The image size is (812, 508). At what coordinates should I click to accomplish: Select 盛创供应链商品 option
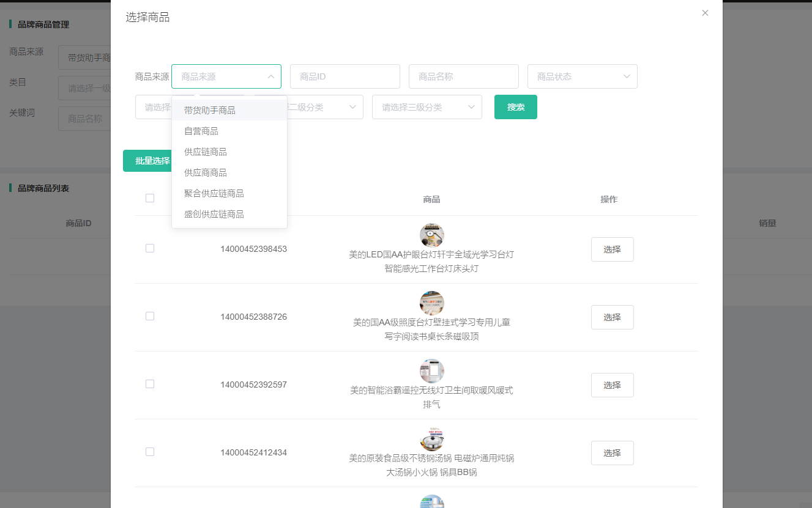[x=214, y=215]
